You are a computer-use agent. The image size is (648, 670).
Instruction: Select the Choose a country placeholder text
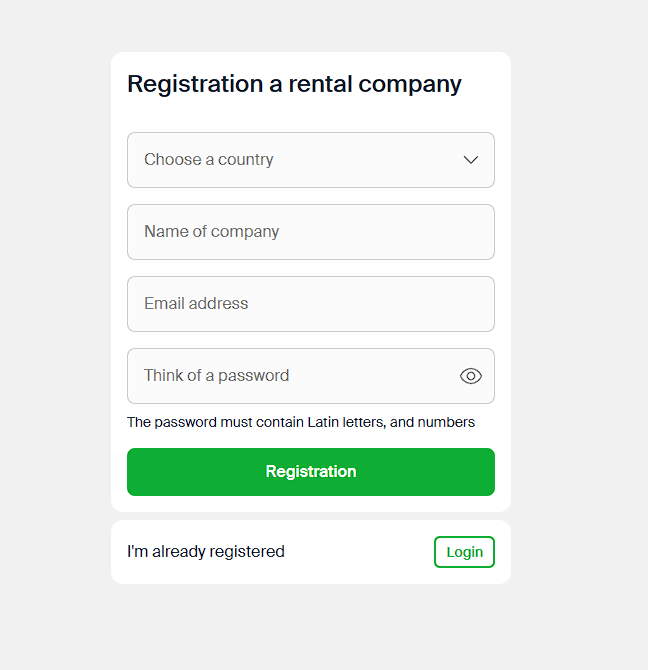click(208, 160)
